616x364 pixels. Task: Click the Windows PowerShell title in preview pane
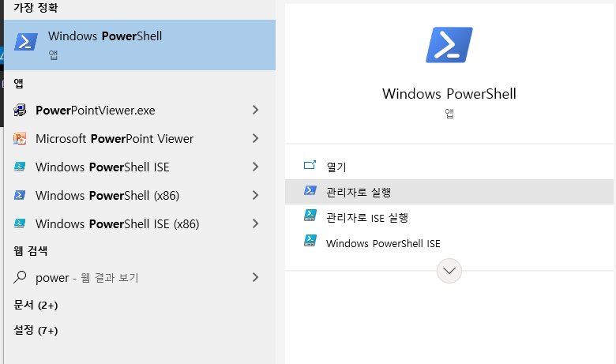(449, 94)
